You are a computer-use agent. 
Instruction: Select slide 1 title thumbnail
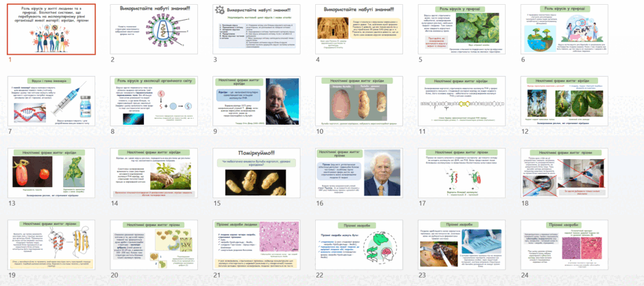click(x=52, y=29)
